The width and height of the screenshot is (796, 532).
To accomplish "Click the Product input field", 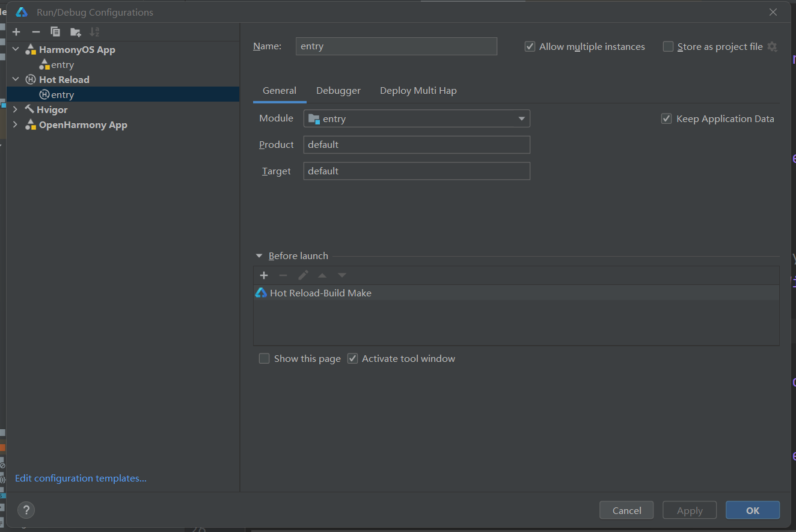I will 417,145.
